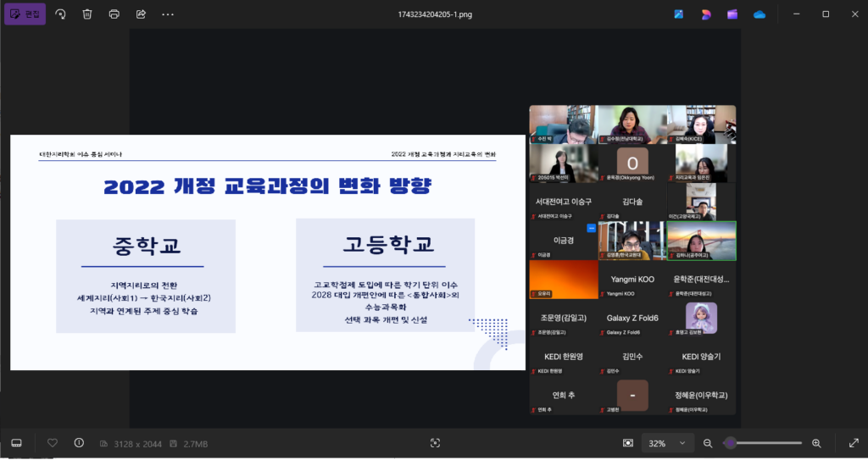Click '선택 과목 개편 및 신설' text
Screen dimensions: 868x460
point(386,319)
